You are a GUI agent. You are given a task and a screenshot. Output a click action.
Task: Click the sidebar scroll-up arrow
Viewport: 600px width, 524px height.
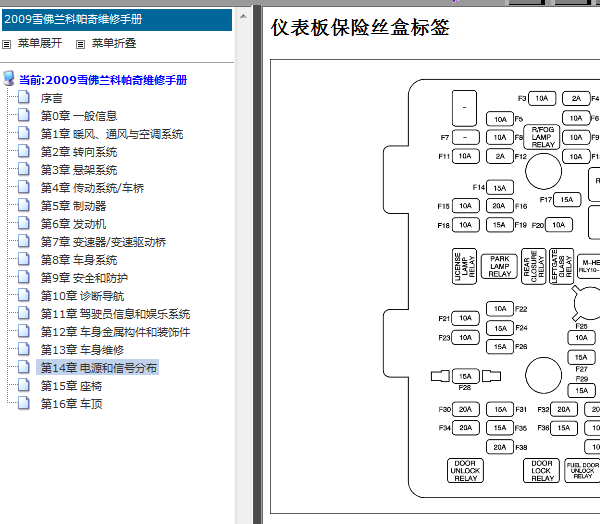click(x=243, y=16)
